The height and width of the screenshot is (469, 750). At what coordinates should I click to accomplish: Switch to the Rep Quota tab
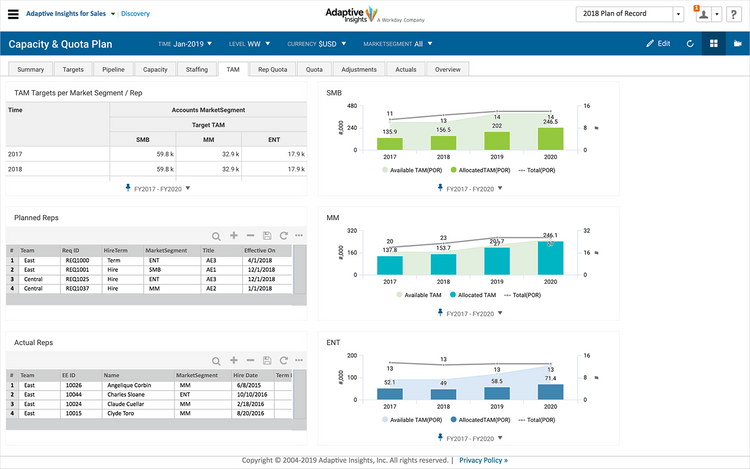[x=273, y=69]
